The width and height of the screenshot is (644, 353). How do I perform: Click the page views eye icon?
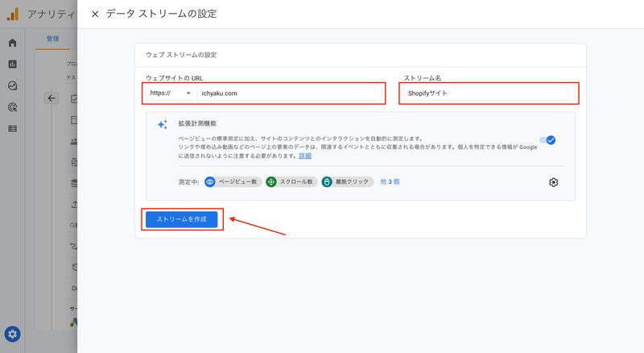[x=210, y=182]
